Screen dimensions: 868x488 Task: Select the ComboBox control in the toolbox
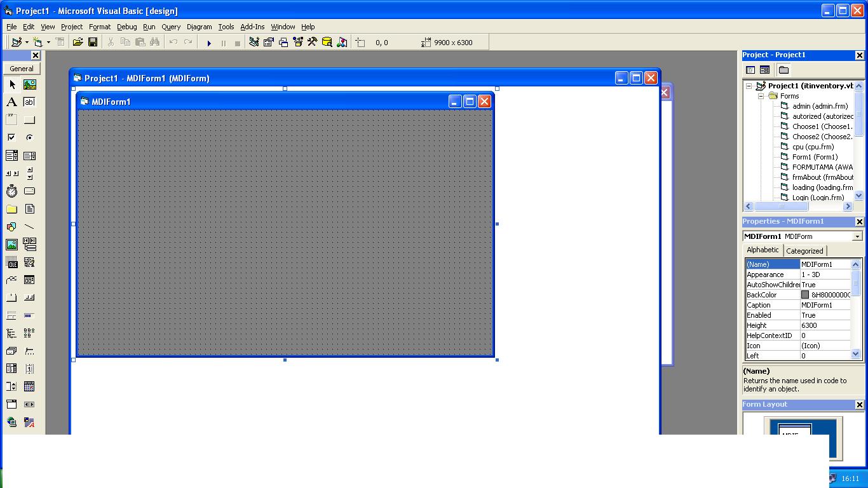click(11, 155)
